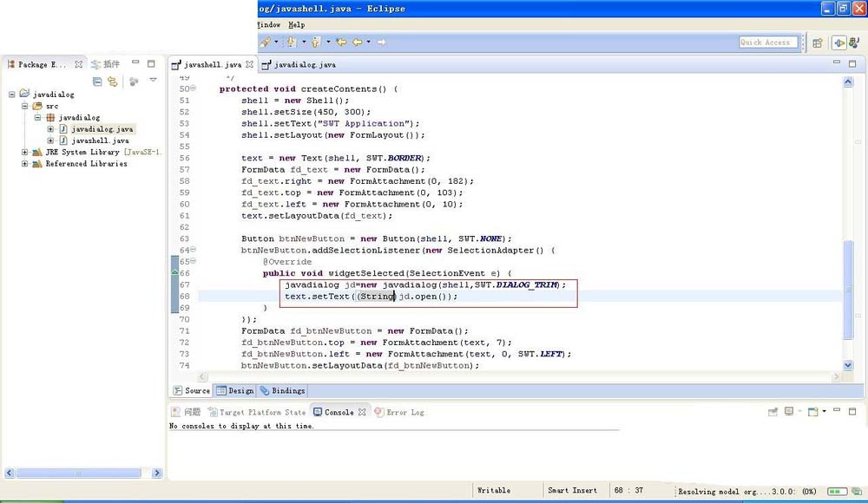Image resolution: width=868 pixels, height=503 pixels.
Task: Select javashell.java in the Package Explorer
Action: point(100,140)
